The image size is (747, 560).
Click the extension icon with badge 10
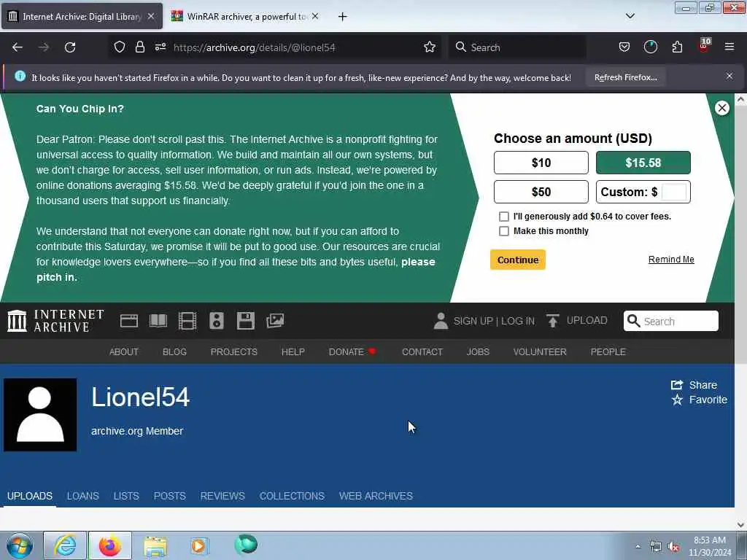click(704, 45)
